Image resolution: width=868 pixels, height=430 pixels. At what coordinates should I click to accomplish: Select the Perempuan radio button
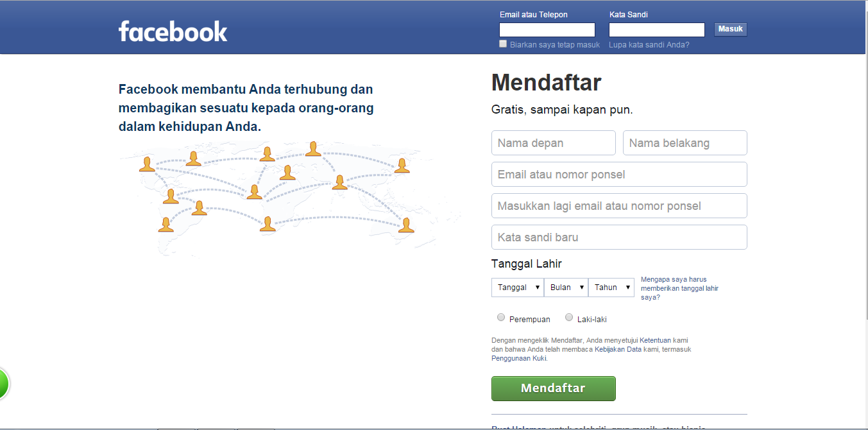[x=501, y=317]
